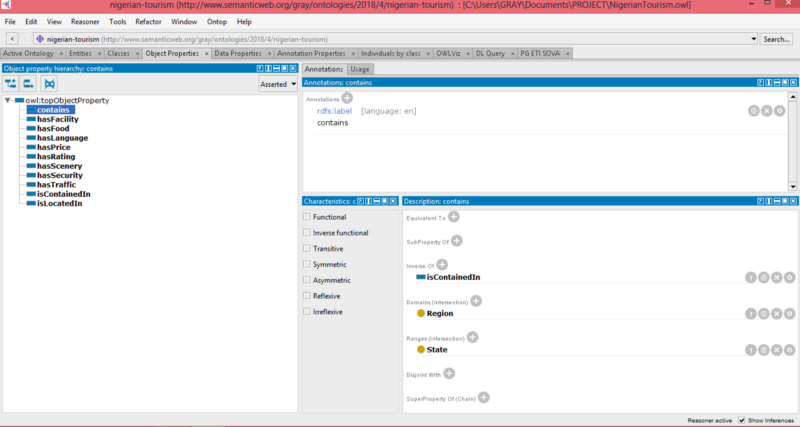The image size is (800, 427).
Task: Add a new annotation with plus icon
Action: coord(347,98)
